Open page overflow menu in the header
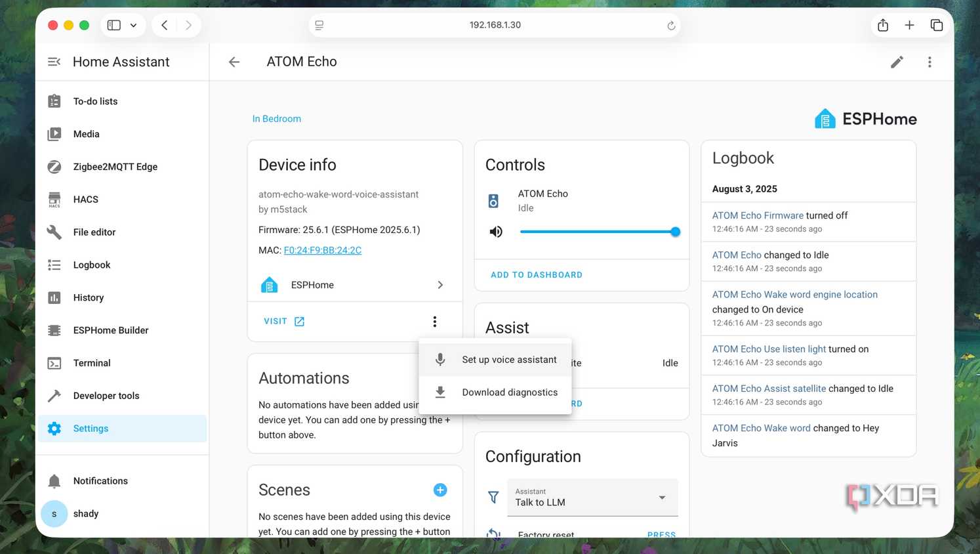The height and width of the screenshot is (554, 980). tap(929, 62)
